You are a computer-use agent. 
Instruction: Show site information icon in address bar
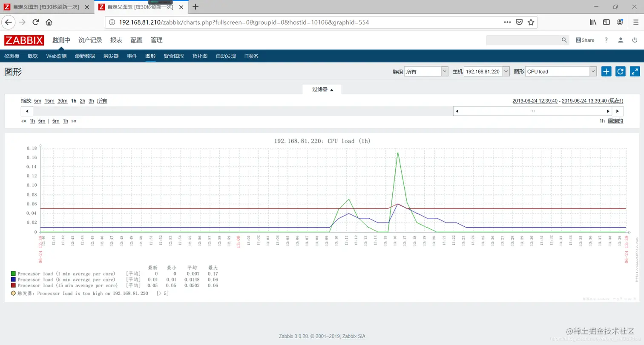112,22
